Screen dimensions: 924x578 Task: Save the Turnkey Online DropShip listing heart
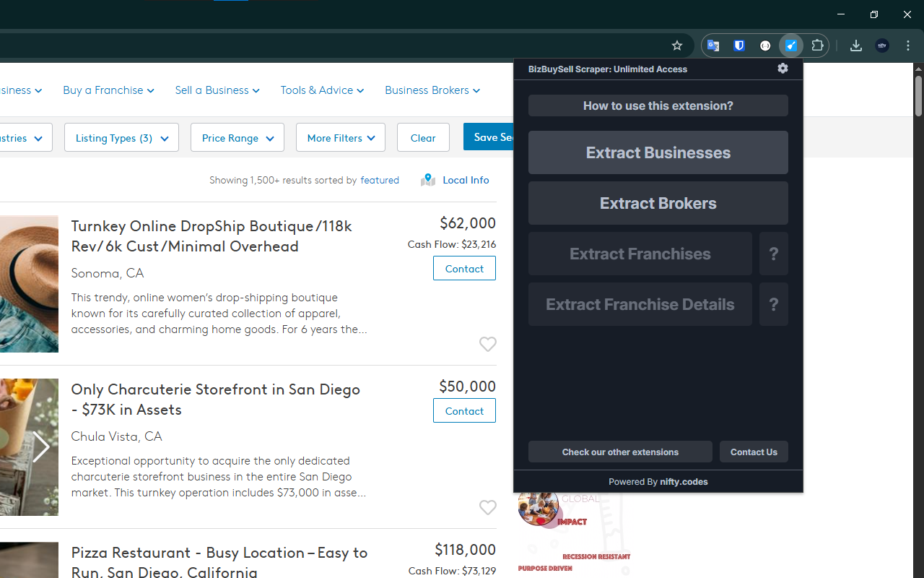pos(488,344)
